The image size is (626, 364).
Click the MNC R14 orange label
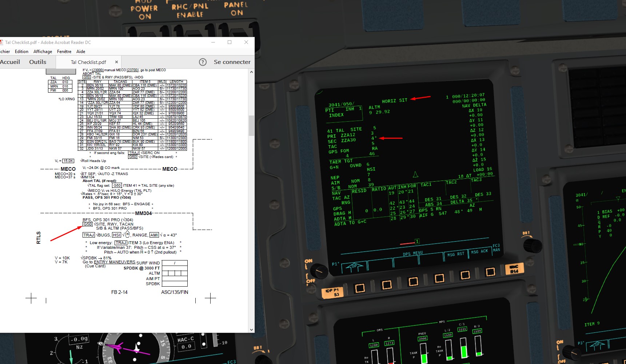pyautogui.click(x=514, y=269)
